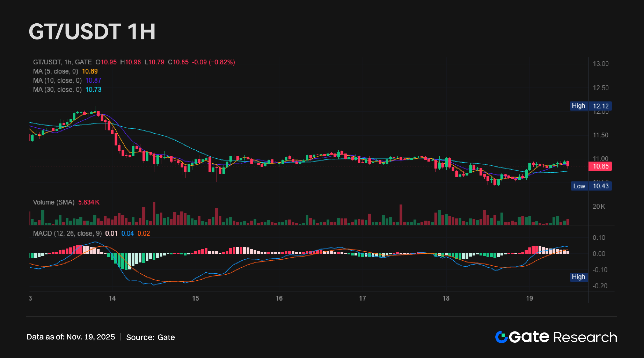Click the date 19 on time axis

[x=529, y=298]
